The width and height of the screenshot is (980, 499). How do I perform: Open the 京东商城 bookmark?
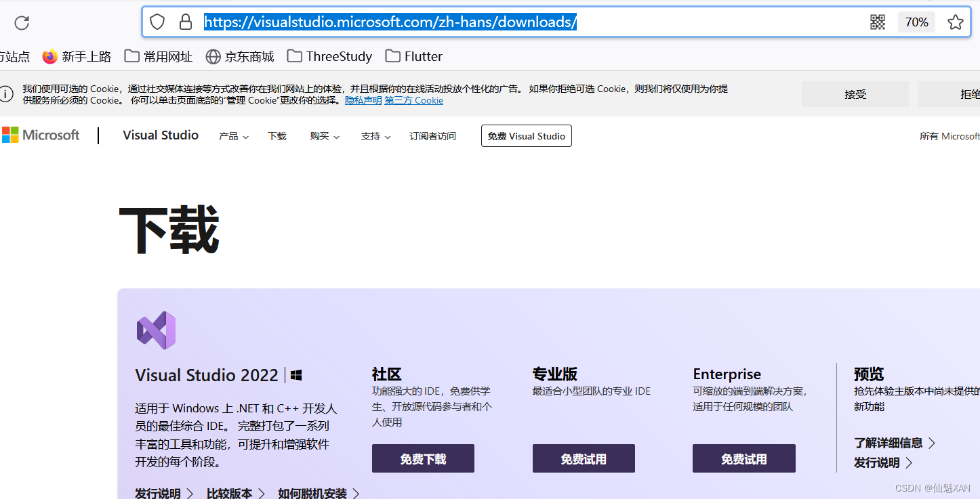[240, 56]
